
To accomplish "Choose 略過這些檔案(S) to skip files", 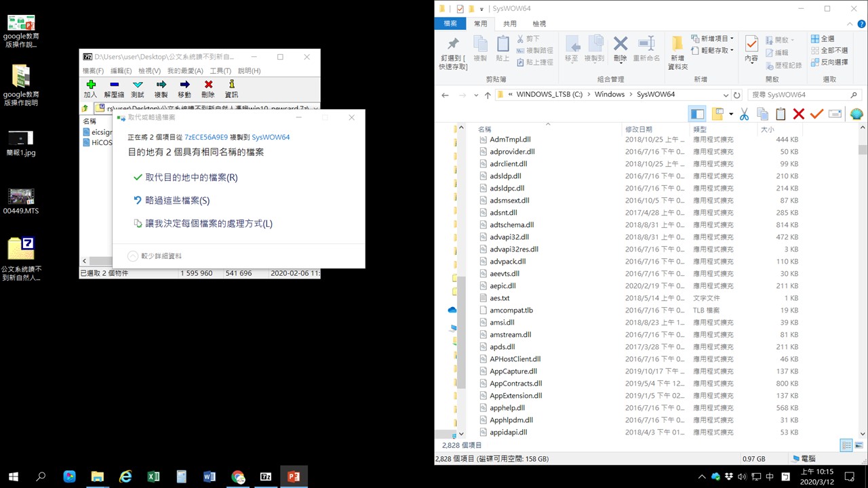I will pos(177,201).
